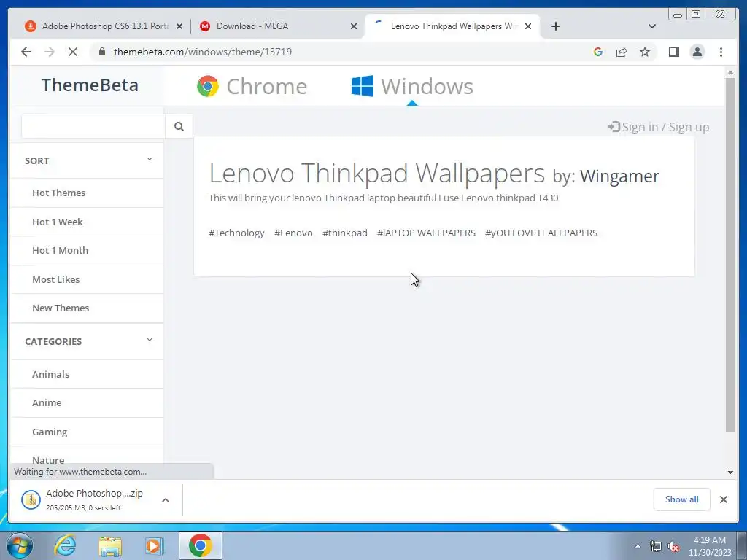Open the Windows Start menu
747x560 pixels.
click(x=20, y=545)
